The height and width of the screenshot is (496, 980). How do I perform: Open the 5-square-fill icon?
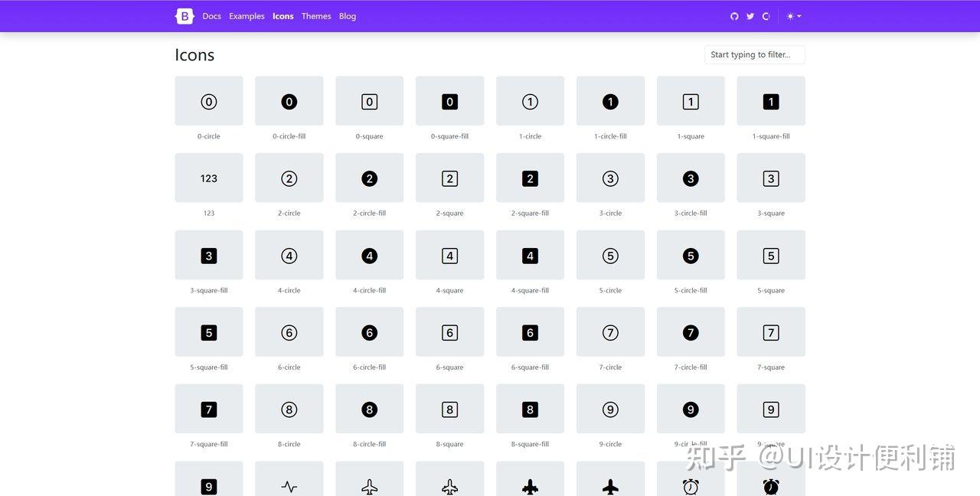(x=209, y=331)
